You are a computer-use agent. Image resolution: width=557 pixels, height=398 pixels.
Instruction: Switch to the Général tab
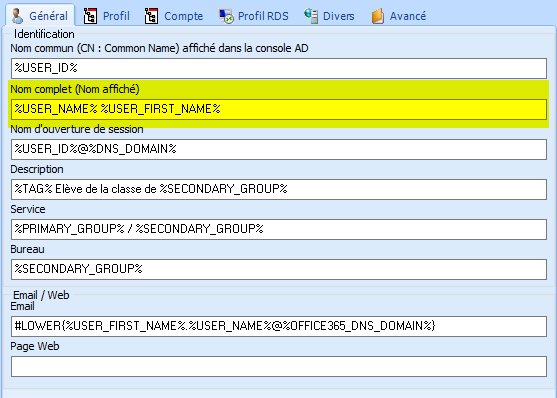(40, 15)
